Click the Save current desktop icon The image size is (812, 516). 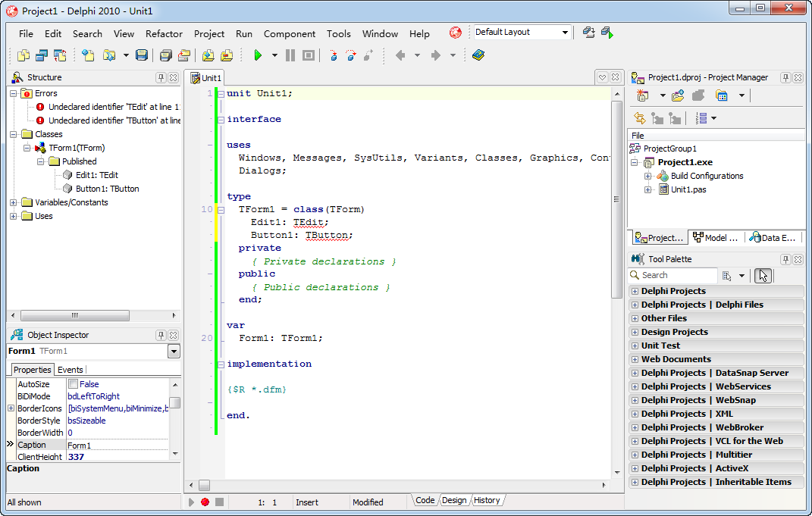point(589,33)
